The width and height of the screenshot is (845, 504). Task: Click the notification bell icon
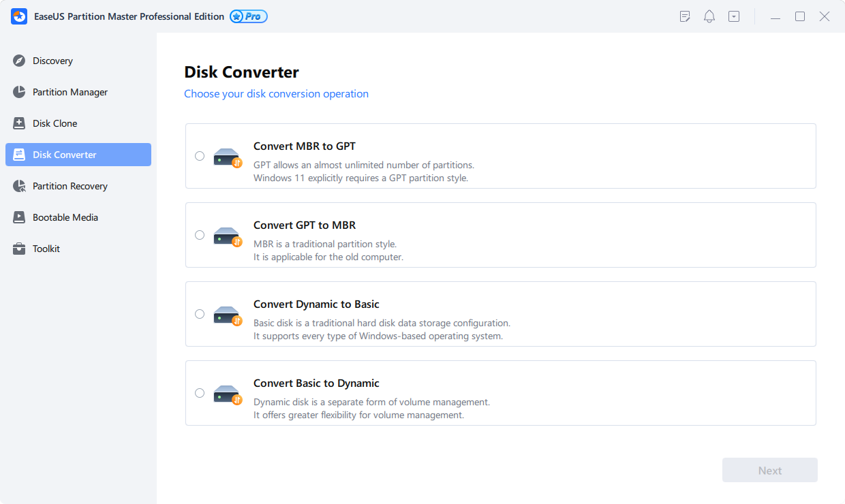709,16
